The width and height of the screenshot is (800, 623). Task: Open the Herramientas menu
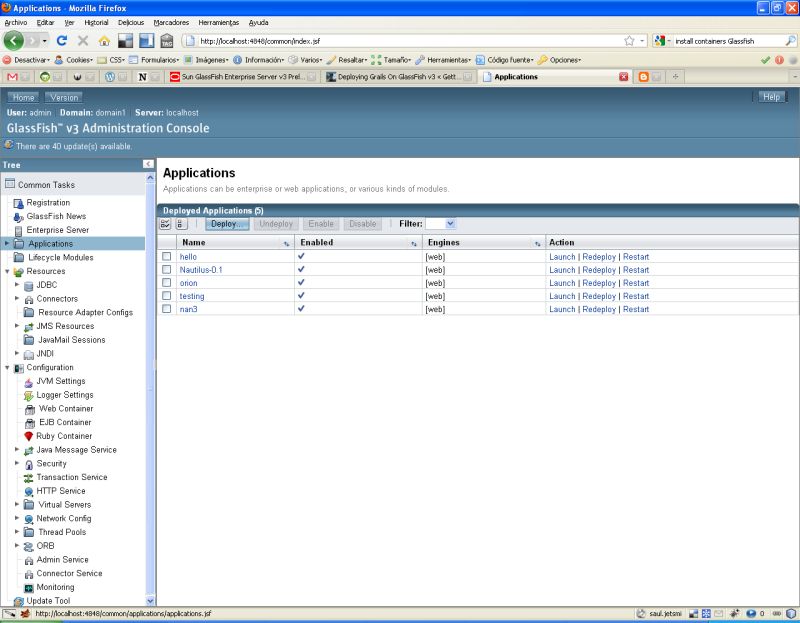pyautogui.click(x=218, y=22)
